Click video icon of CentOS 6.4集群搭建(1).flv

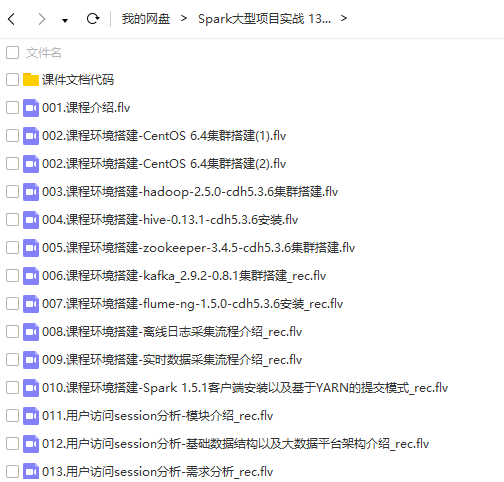coord(31,136)
